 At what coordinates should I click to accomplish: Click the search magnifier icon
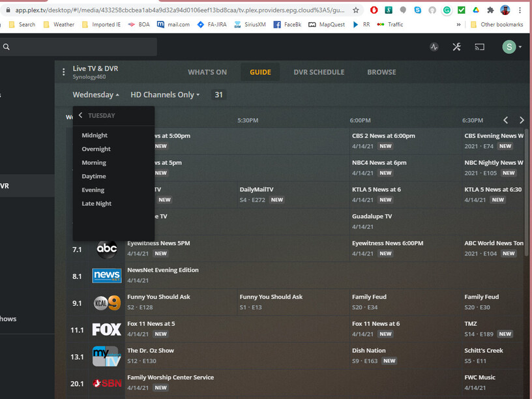(x=7, y=47)
